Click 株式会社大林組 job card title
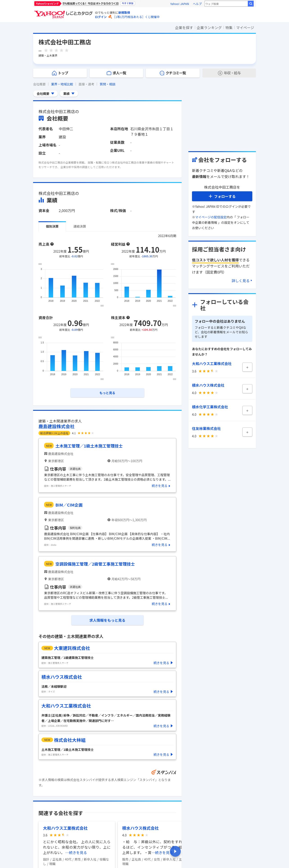 coord(70,740)
